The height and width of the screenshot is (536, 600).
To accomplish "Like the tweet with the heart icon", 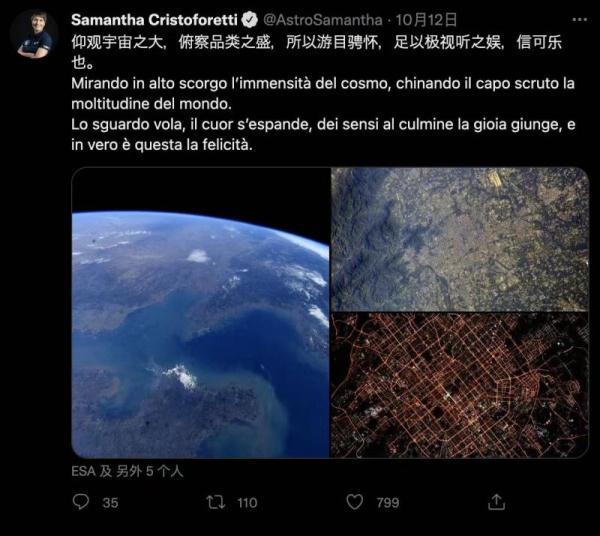I will tap(355, 502).
